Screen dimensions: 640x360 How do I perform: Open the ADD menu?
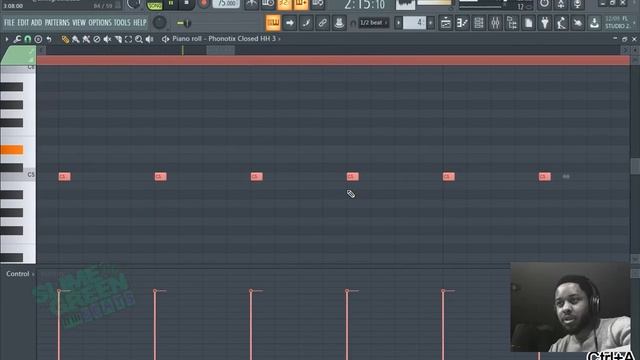(36, 22)
